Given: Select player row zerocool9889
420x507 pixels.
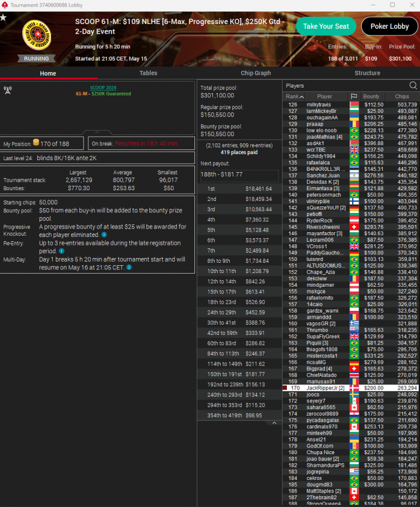Looking at the screenshot, I should tap(350, 414).
